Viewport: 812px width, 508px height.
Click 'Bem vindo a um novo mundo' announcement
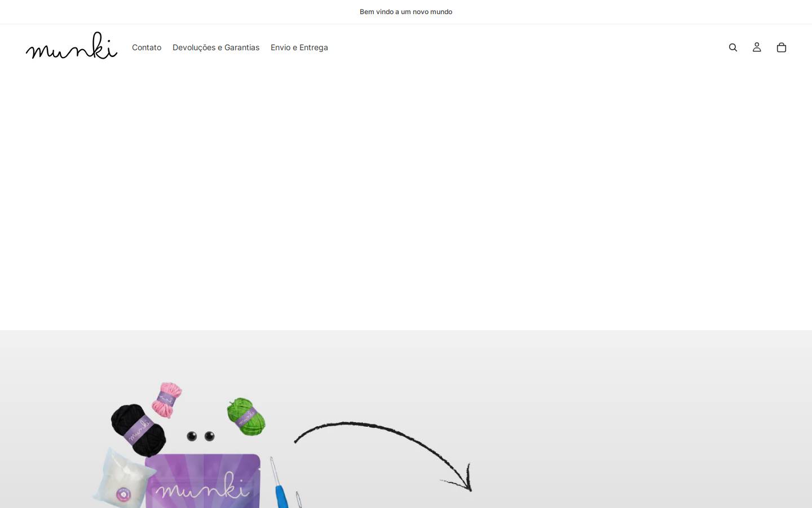click(x=406, y=12)
